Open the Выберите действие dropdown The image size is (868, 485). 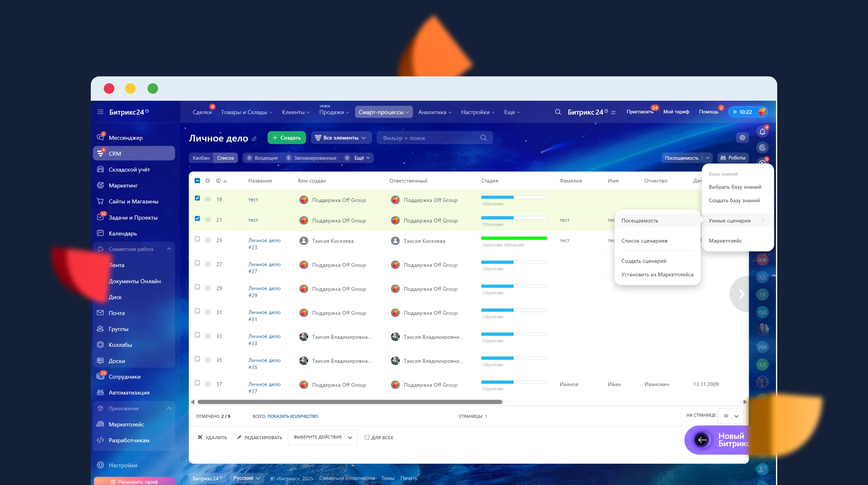[x=323, y=437]
